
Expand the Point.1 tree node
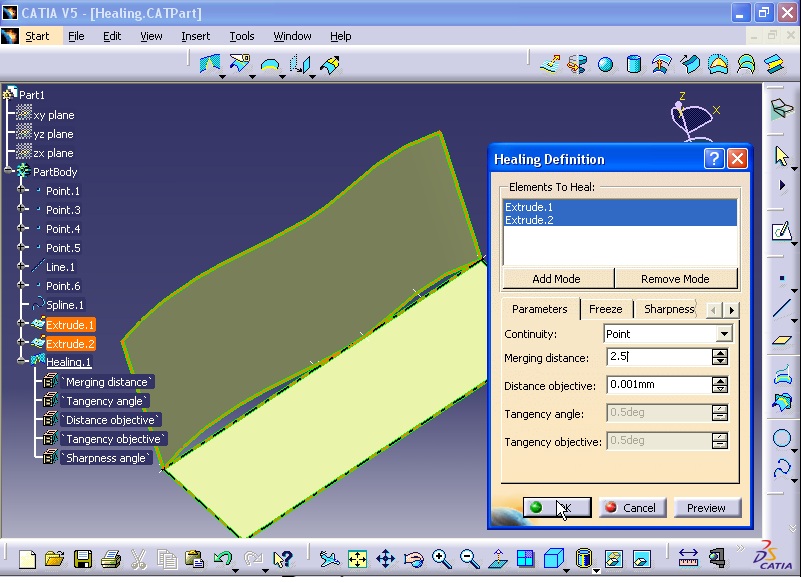(x=21, y=190)
